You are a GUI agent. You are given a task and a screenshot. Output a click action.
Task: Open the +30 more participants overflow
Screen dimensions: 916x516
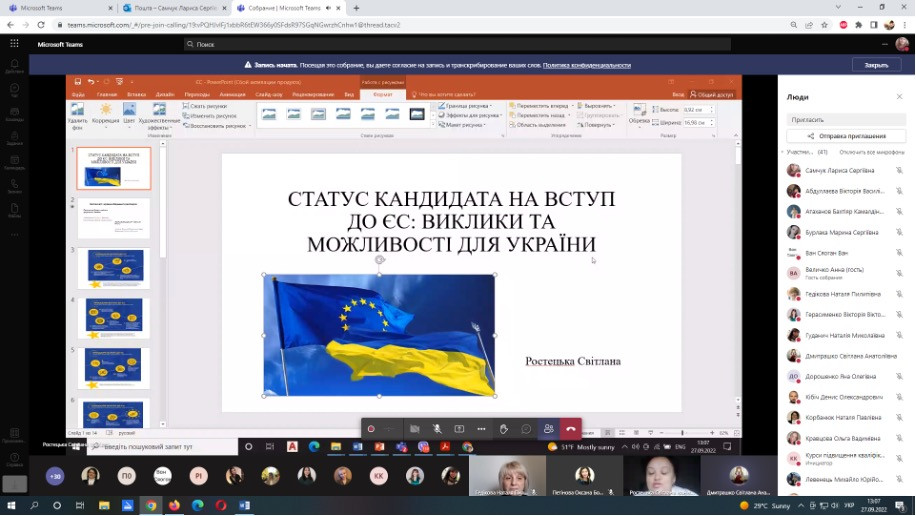pos(54,476)
